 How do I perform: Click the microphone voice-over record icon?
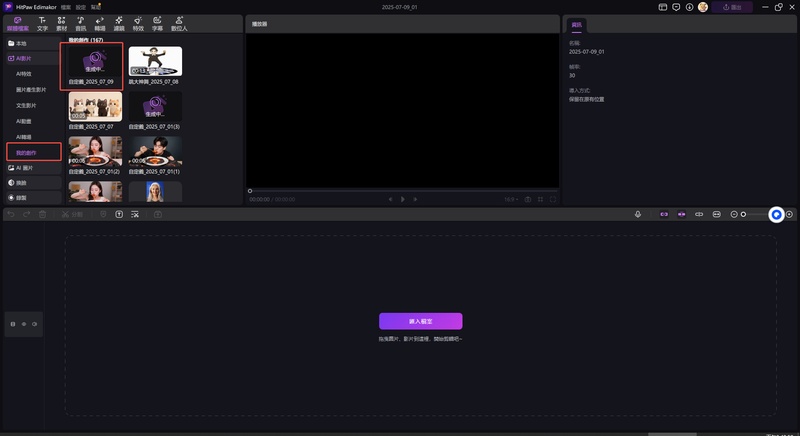[x=638, y=214]
